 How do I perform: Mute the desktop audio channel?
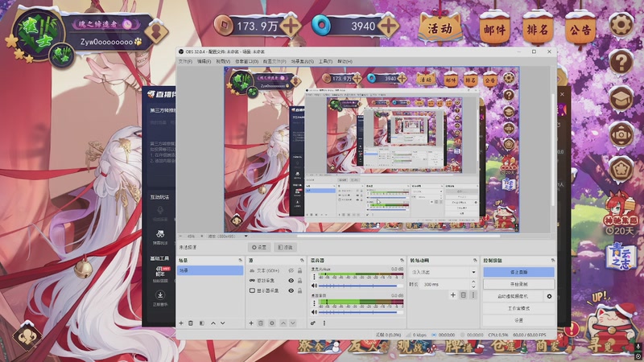coord(314,312)
